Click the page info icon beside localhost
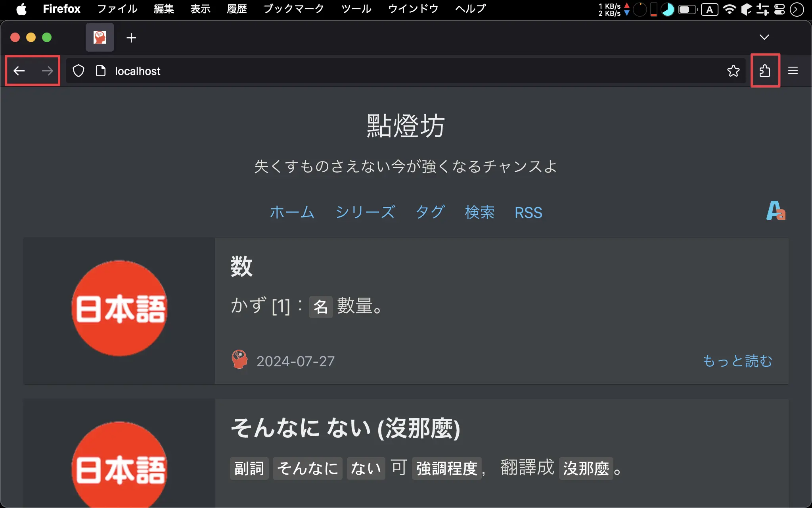 (x=101, y=71)
